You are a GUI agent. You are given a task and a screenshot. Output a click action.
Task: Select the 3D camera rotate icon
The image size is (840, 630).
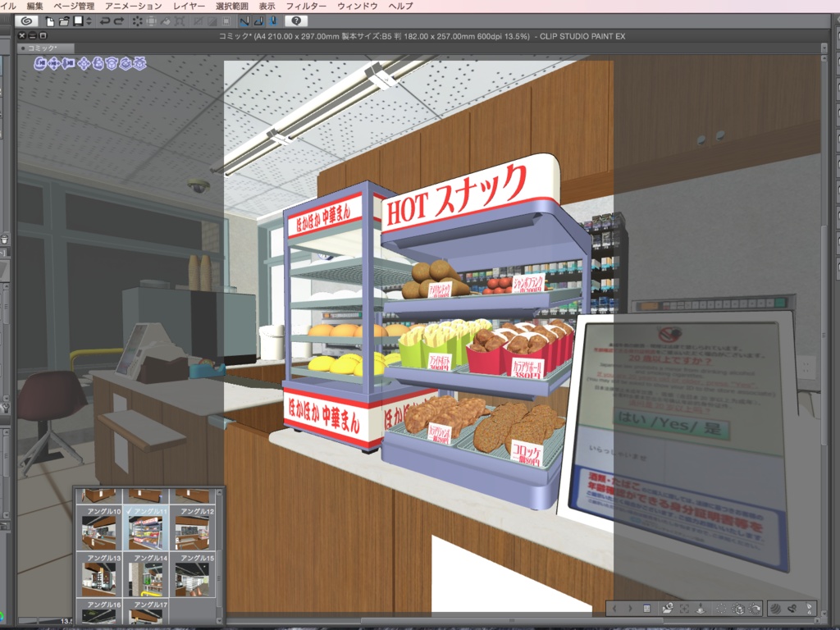40,64
